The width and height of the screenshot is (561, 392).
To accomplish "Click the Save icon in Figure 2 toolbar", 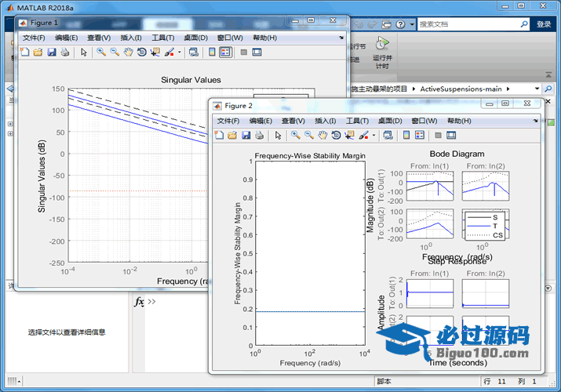I will pos(246,136).
